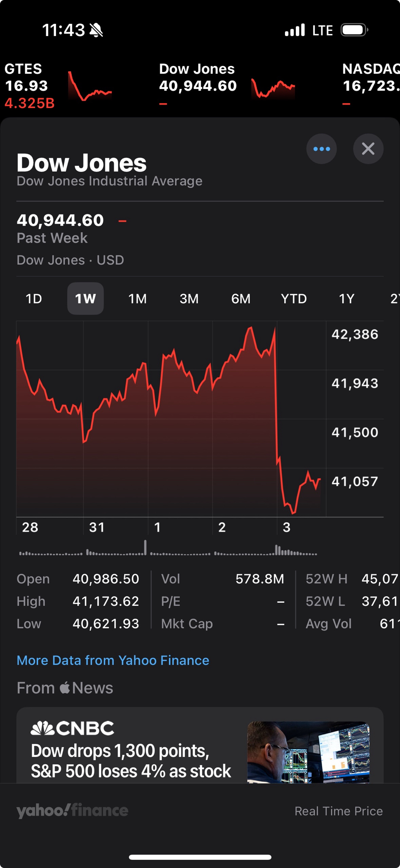Viewport: 400px width, 868px height.
Task: Toggle the price change indicator beside 40,944.60
Action: pyautogui.click(x=122, y=221)
